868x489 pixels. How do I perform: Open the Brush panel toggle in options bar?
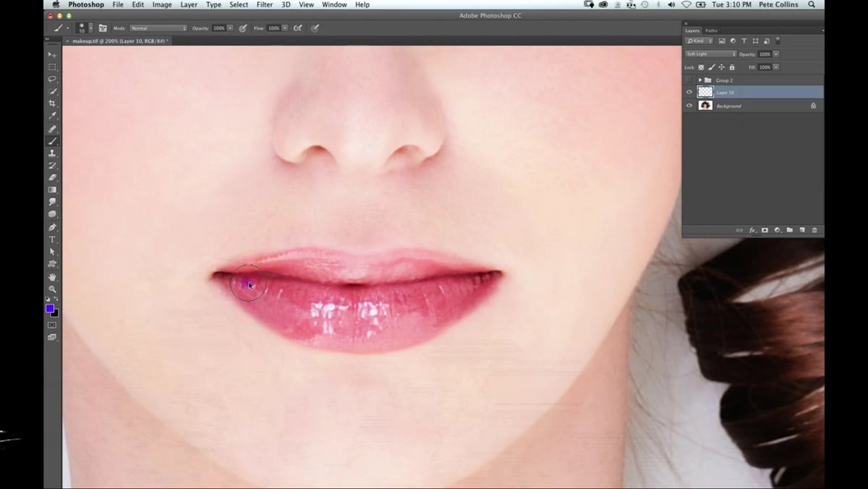point(103,28)
